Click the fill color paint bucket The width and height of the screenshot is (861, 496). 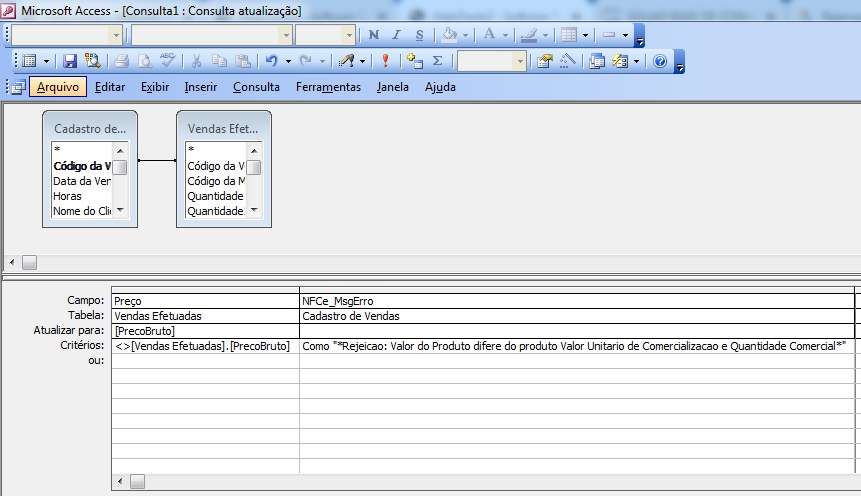click(449, 35)
